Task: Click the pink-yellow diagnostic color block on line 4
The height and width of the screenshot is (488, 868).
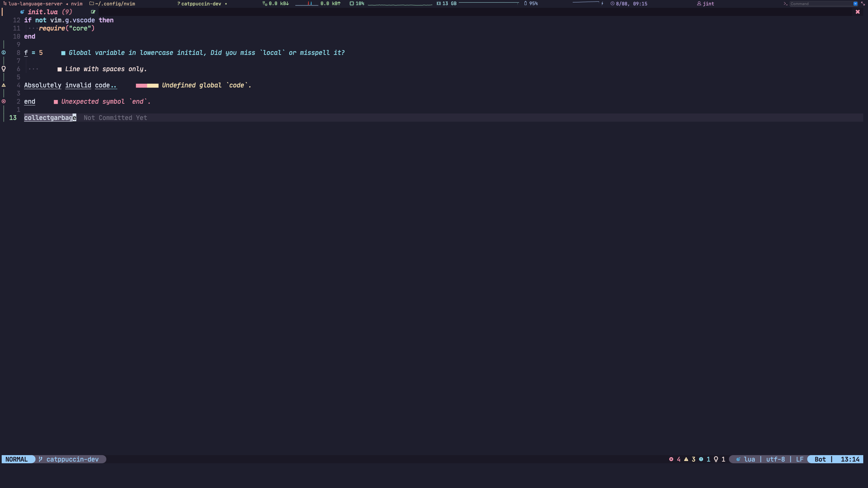Action: [x=147, y=85]
